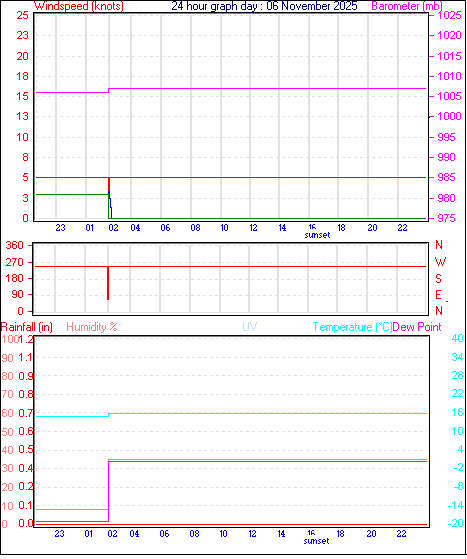Click the 'W' compass direction label
The image size is (467, 559).
(440, 262)
